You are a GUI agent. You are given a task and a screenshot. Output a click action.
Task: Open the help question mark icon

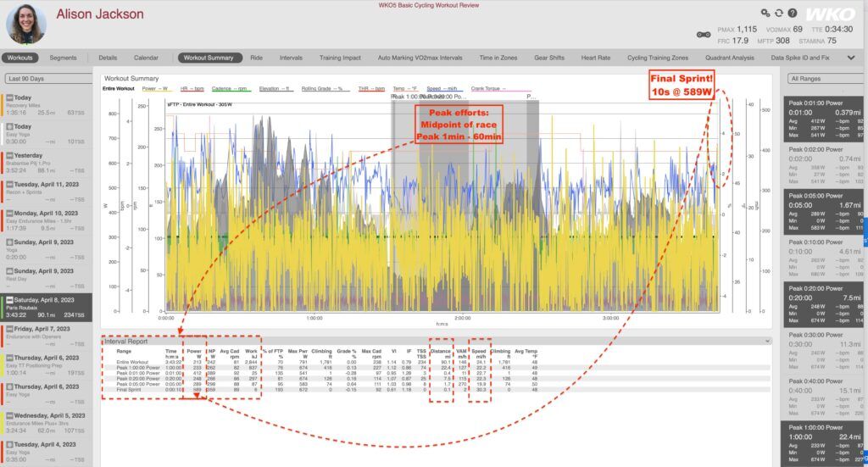[x=793, y=13]
